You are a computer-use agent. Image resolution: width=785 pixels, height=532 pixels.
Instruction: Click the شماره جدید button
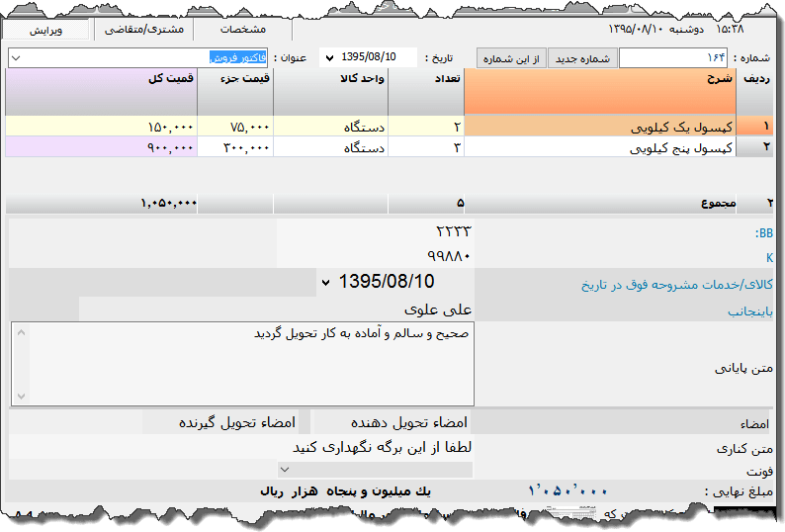click(x=582, y=58)
